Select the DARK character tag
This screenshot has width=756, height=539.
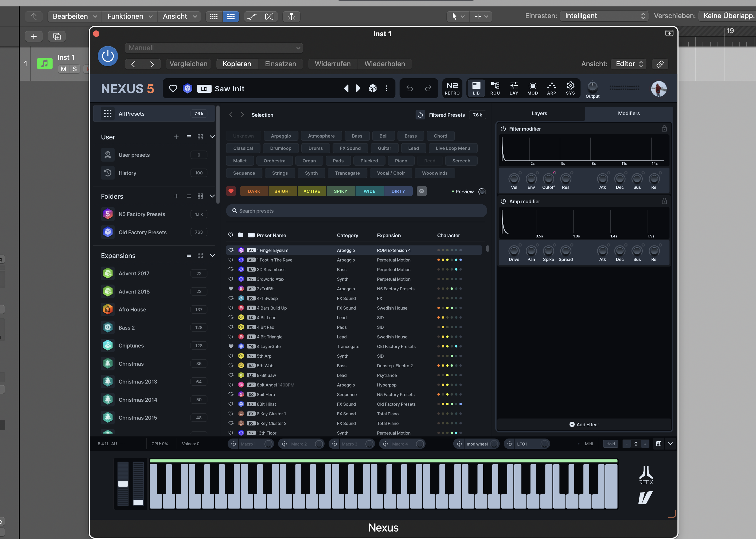pyautogui.click(x=254, y=191)
